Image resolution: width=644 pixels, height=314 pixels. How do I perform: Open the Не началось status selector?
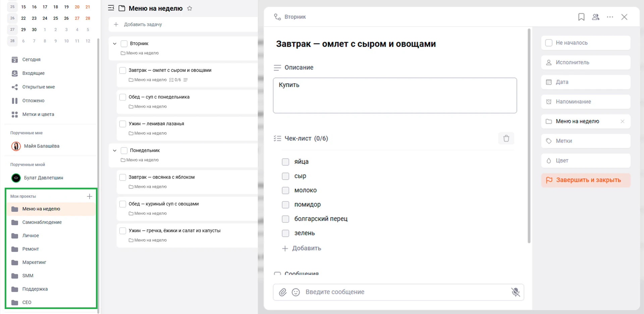click(x=586, y=43)
